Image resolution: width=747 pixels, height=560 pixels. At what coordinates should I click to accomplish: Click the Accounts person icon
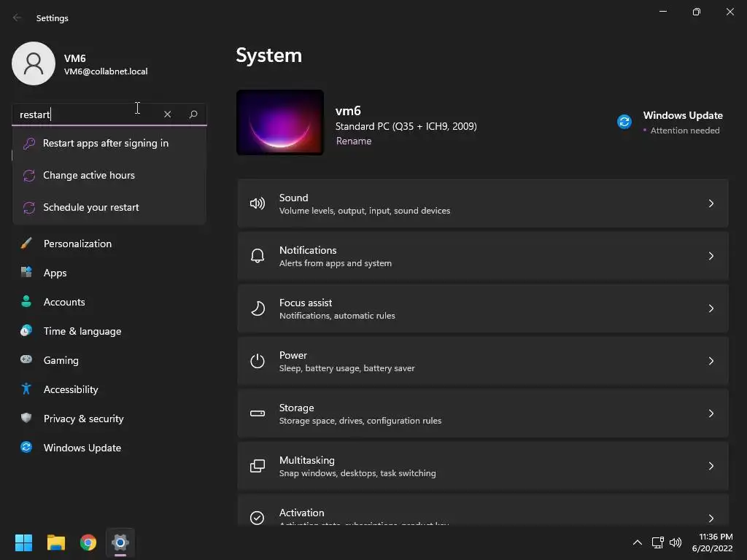[26, 301]
